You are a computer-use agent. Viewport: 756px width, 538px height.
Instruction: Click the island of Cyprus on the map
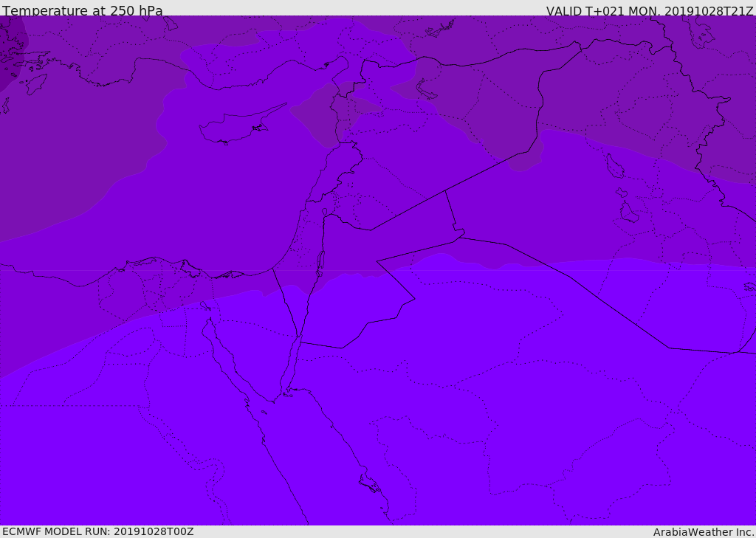click(237, 125)
